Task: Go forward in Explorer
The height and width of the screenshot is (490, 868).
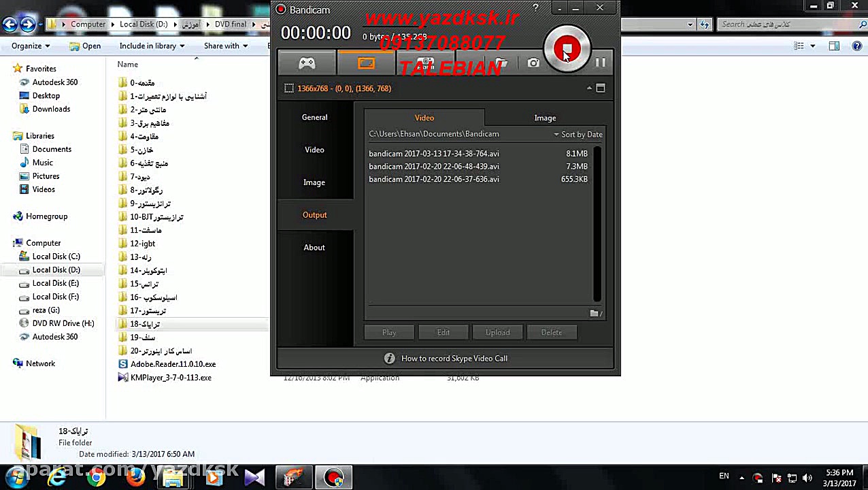Action: coord(28,24)
